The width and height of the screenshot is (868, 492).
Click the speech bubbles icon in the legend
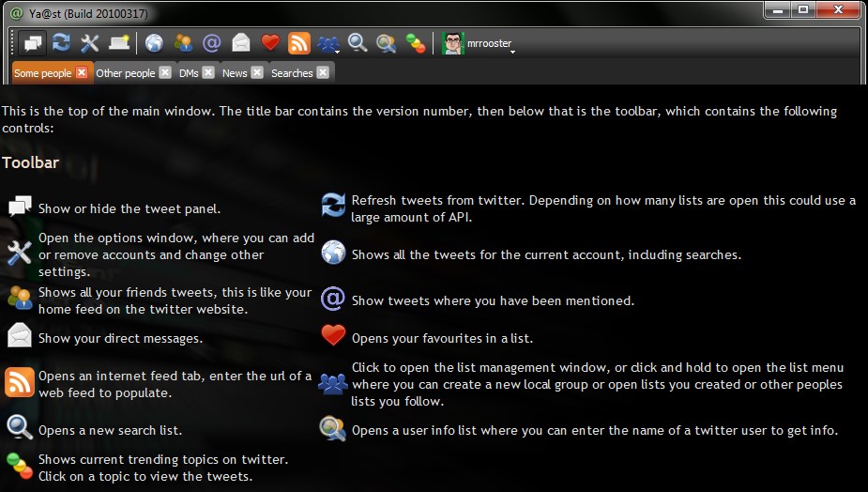tap(20, 207)
